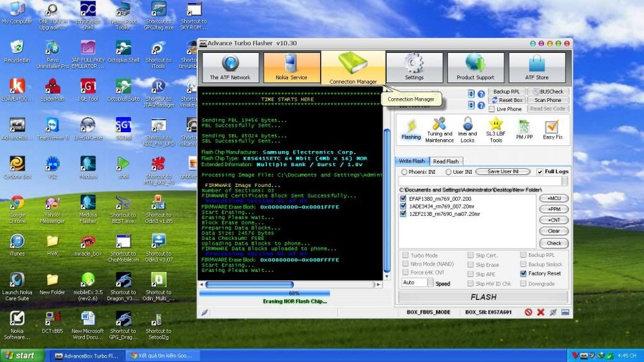644x362 pixels.
Task: Click the red X status bar icon
Action: pyautogui.click(x=540, y=312)
